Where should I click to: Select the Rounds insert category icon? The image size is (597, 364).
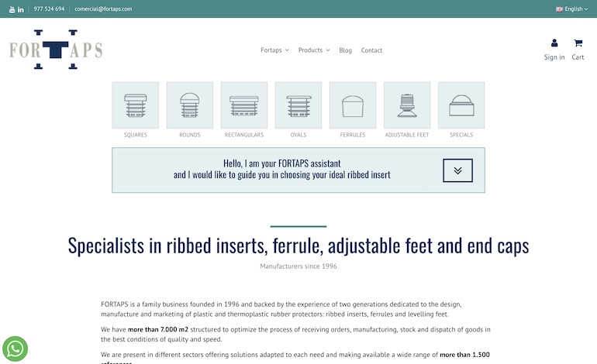click(190, 105)
